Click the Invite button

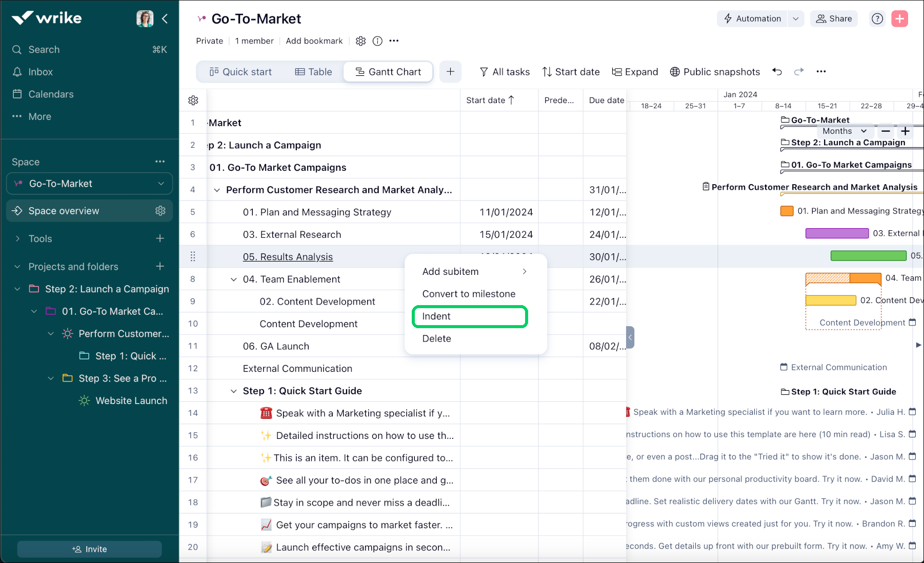point(90,549)
